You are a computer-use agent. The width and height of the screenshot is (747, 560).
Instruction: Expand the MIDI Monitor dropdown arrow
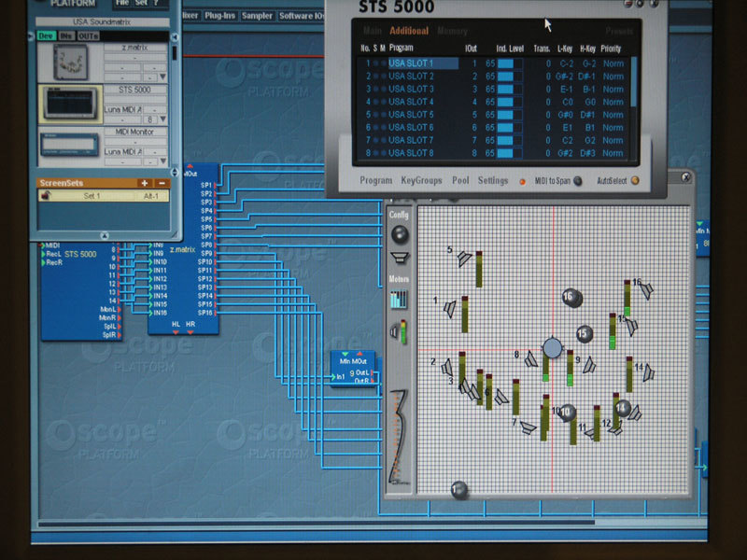point(162,161)
